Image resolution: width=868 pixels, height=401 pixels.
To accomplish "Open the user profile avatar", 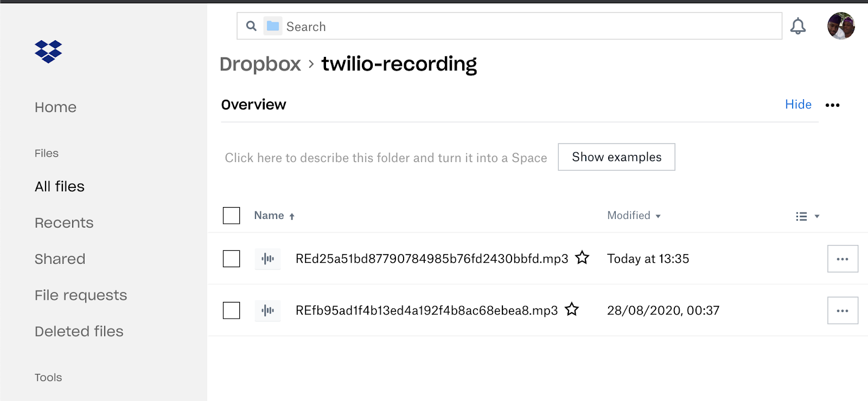I will coord(841,26).
